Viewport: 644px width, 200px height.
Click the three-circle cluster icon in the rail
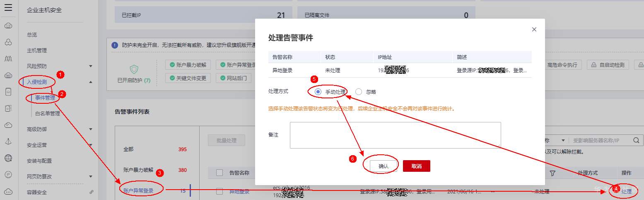tap(8, 42)
